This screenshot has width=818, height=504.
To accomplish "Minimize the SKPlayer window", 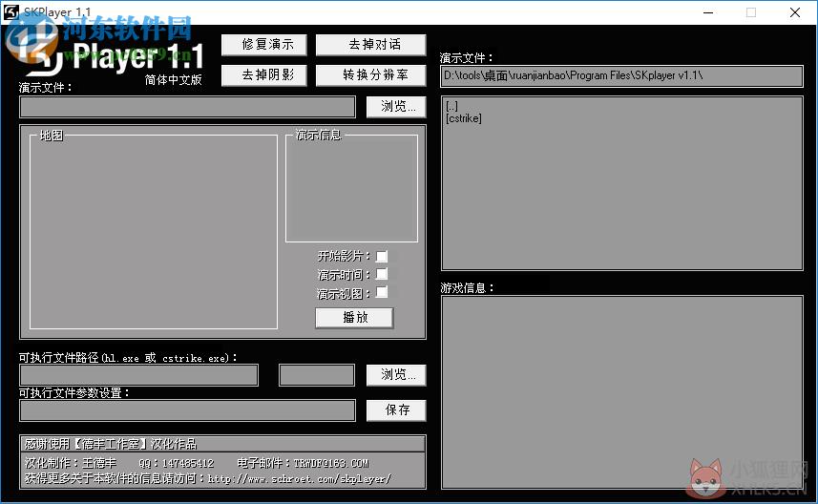I will (708, 12).
